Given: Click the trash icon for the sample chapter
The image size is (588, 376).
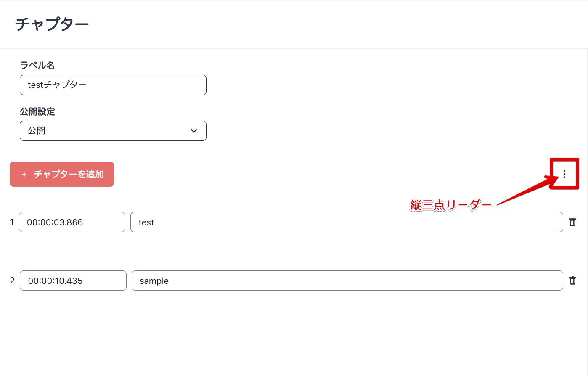Looking at the screenshot, I should (x=572, y=281).
